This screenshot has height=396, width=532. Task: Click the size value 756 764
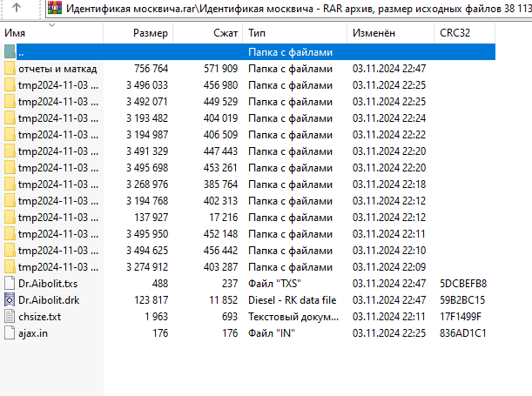(x=151, y=69)
